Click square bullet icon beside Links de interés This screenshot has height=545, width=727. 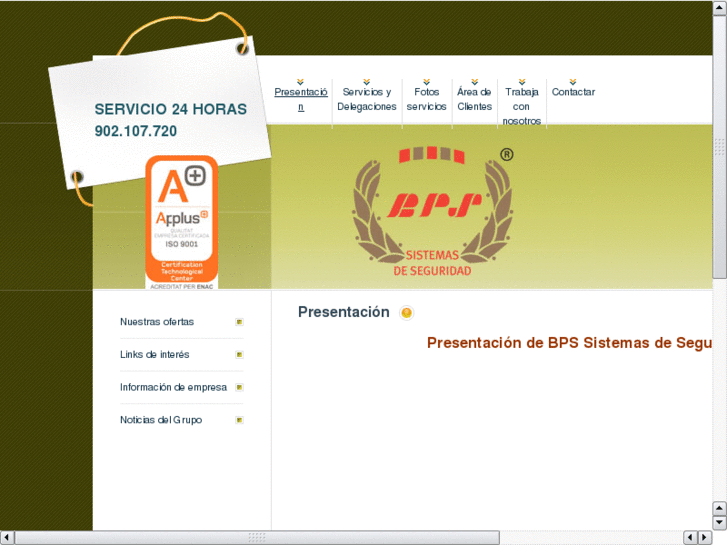(x=239, y=354)
